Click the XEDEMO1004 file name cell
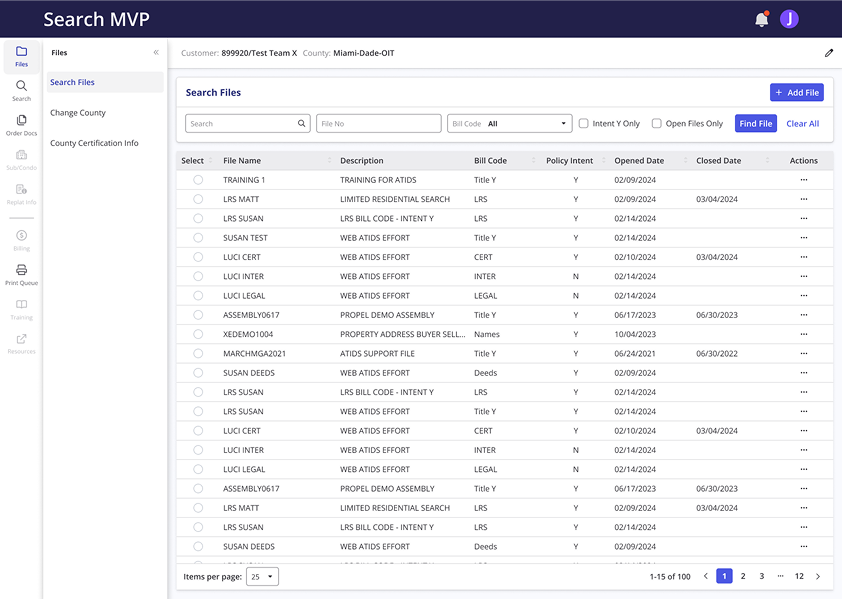842x600 pixels. tap(248, 334)
